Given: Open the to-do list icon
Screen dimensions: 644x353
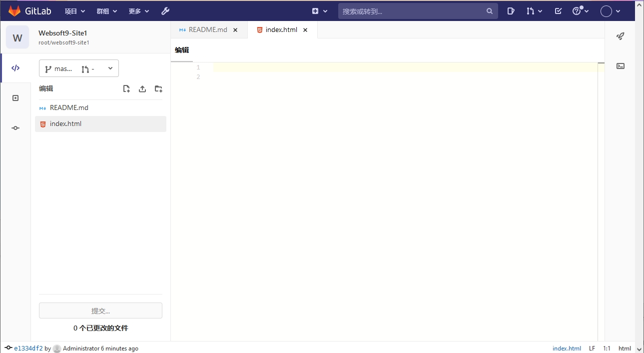Looking at the screenshot, I should click(x=558, y=11).
